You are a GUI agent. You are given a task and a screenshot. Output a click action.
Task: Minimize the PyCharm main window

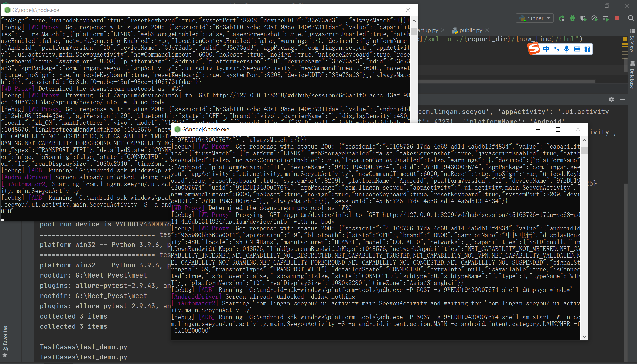pyautogui.click(x=587, y=6)
